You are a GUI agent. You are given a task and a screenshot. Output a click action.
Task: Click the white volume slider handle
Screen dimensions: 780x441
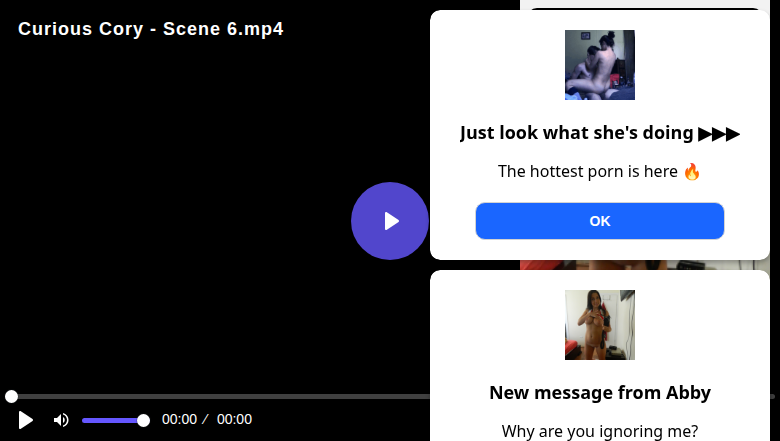tap(143, 420)
